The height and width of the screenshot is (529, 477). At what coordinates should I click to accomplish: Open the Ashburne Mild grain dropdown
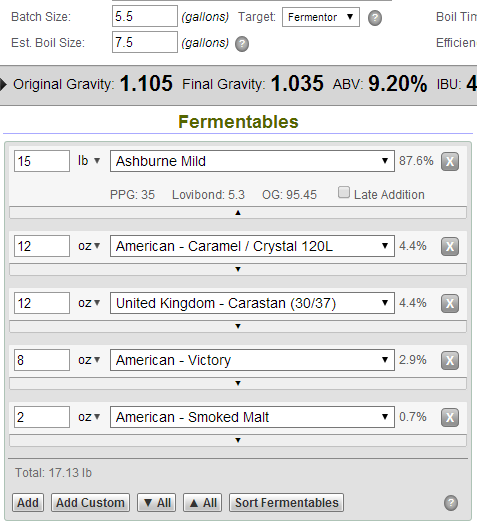coord(252,161)
